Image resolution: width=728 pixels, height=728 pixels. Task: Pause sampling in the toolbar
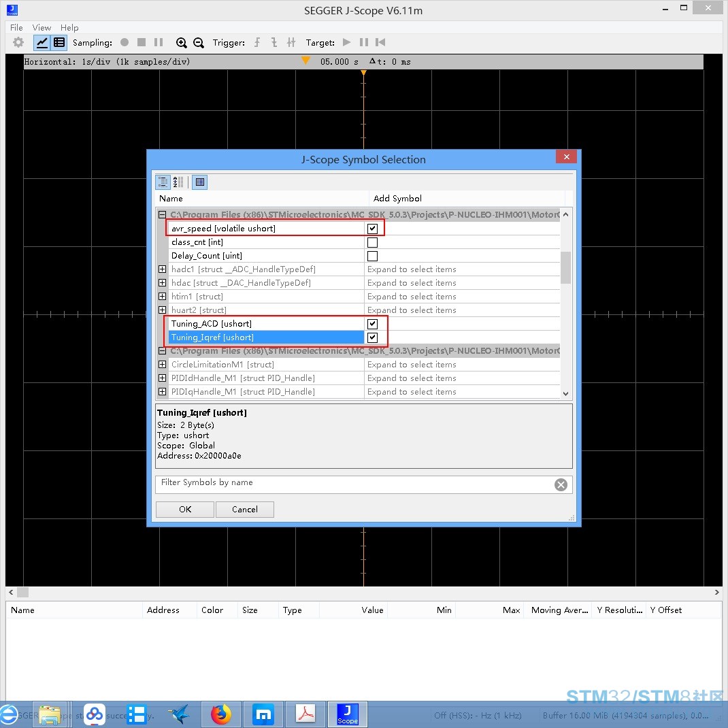point(159,42)
